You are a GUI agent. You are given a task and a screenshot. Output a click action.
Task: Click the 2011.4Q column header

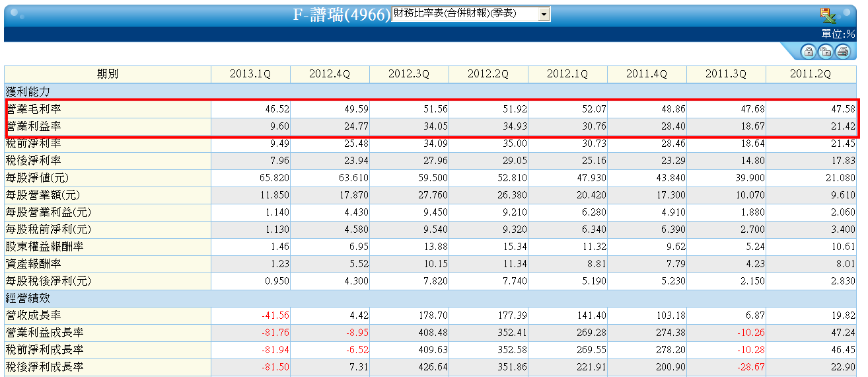[647, 74]
